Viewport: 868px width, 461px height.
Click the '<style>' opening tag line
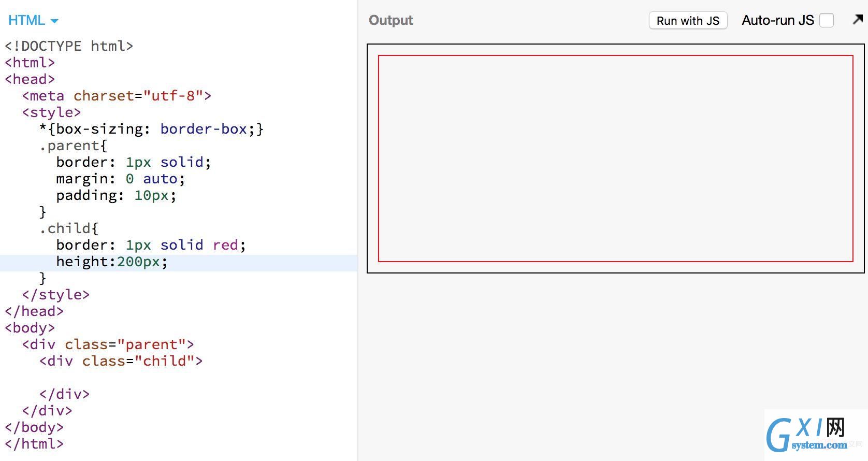[x=51, y=112]
